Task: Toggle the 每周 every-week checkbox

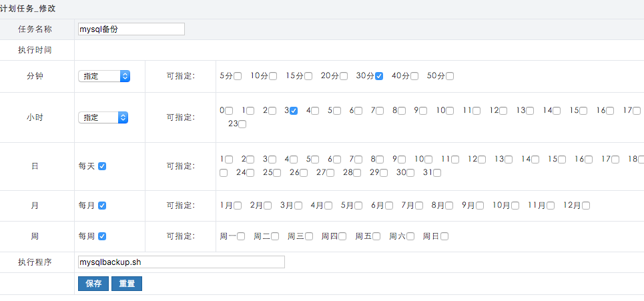Action: tap(102, 236)
